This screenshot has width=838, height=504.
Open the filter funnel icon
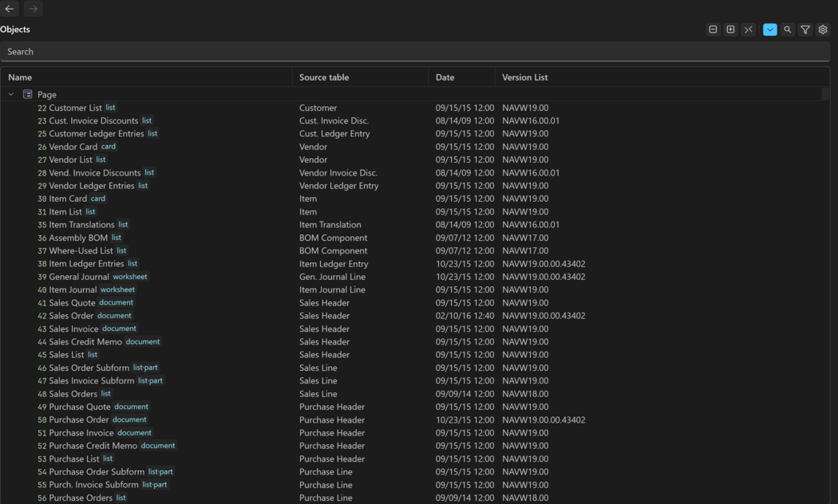804,30
